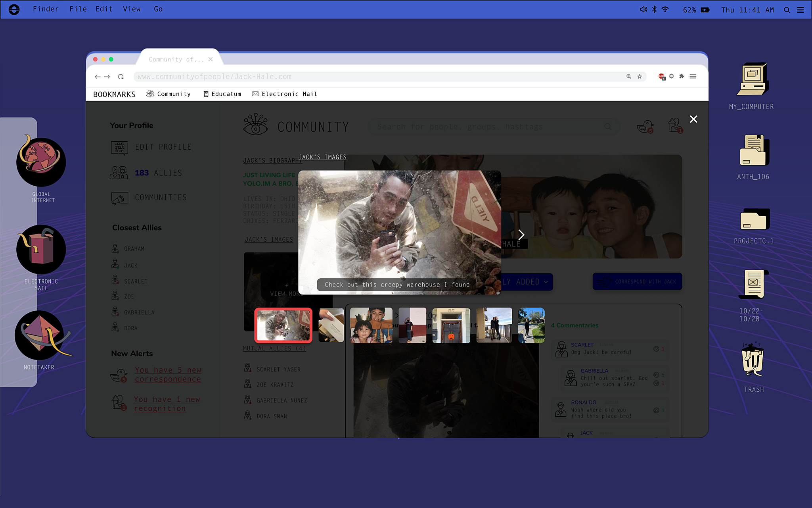Open the Electronic Mail bookmark
Screen dimensions: 812x508
tap(285, 94)
